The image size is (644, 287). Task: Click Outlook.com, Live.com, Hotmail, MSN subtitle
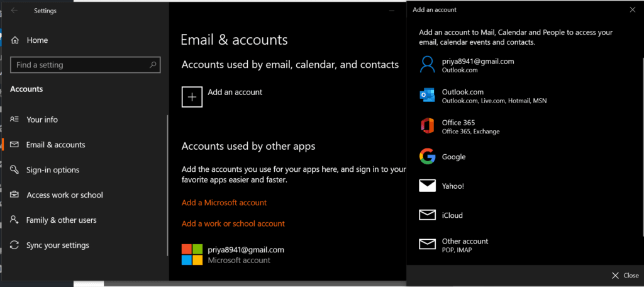494,101
